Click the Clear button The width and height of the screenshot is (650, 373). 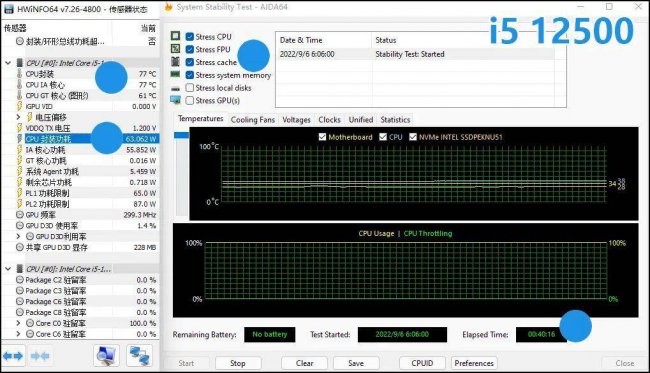tap(305, 363)
